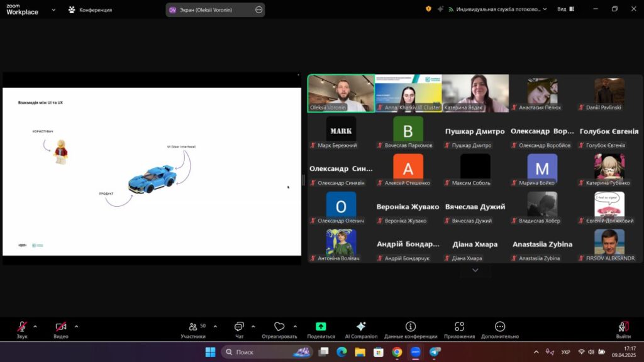
Task: Select Олександр Оленич tile with O avatar
Action: 341,207
